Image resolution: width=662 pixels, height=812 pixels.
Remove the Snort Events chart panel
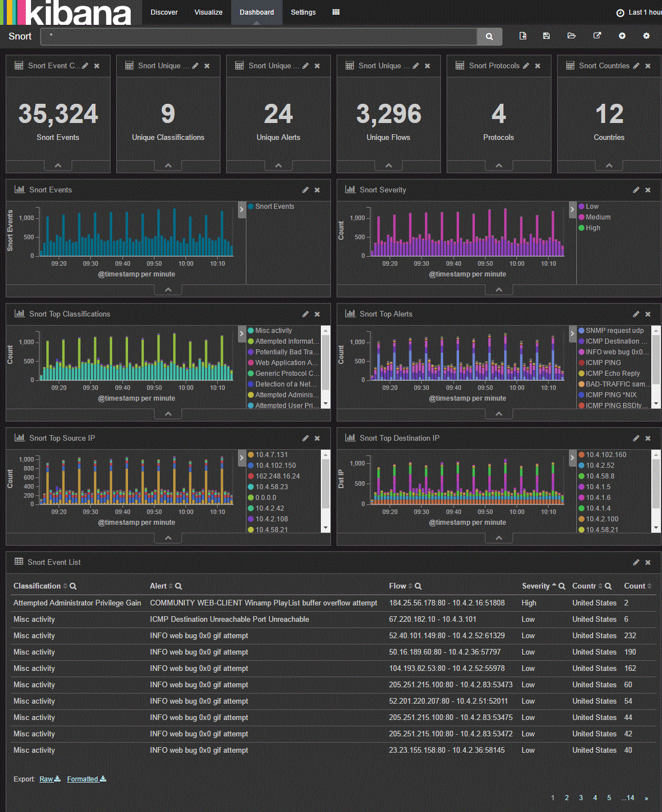(x=317, y=190)
